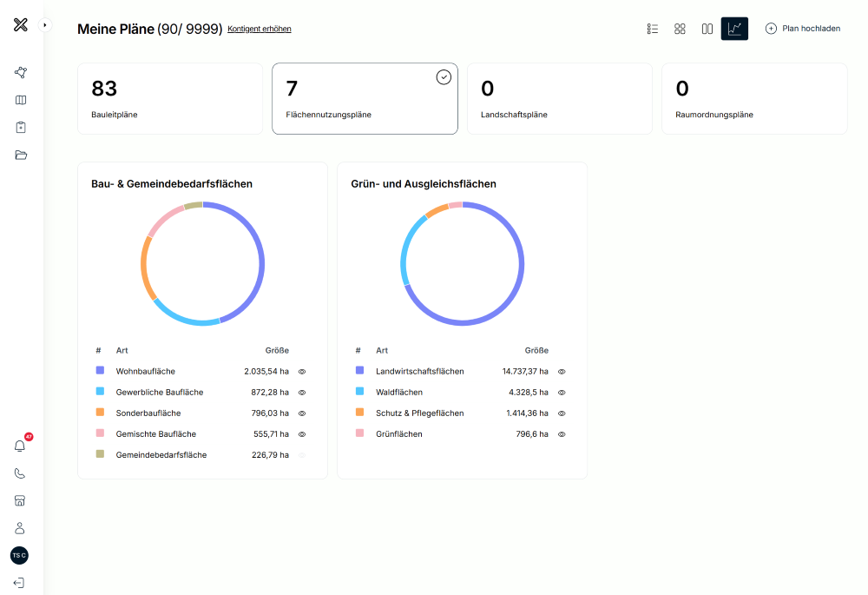Toggle visibility of Waldflächen
Viewport: 868px width, 595px height.
(x=562, y=393)
